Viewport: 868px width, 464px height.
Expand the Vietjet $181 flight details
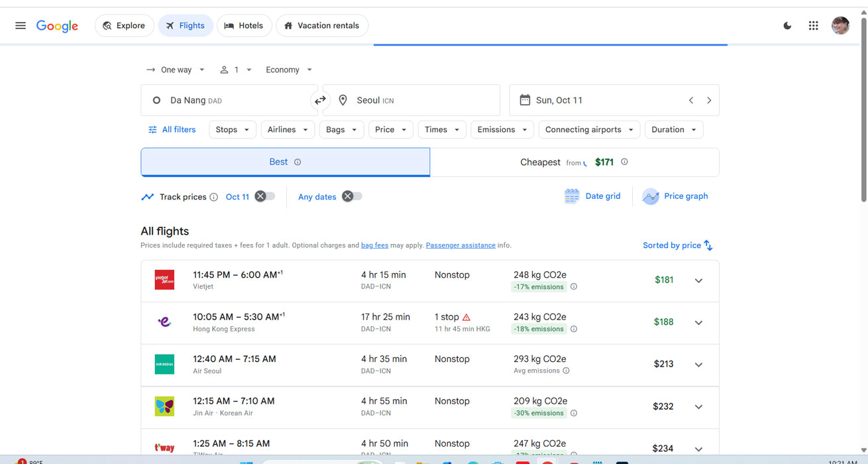click(x=698, y=280)
